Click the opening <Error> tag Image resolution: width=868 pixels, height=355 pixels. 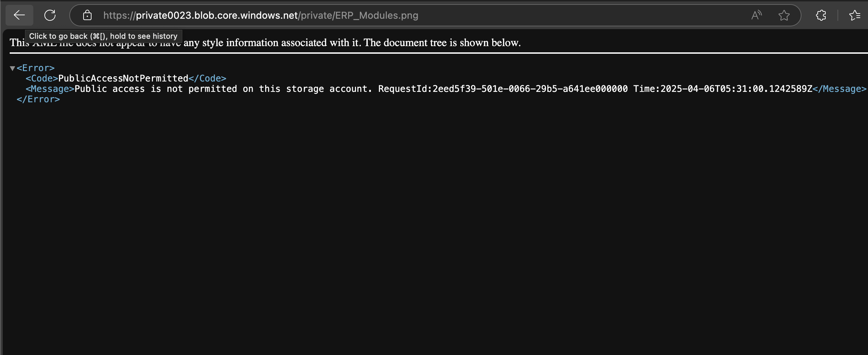[36, 68]
